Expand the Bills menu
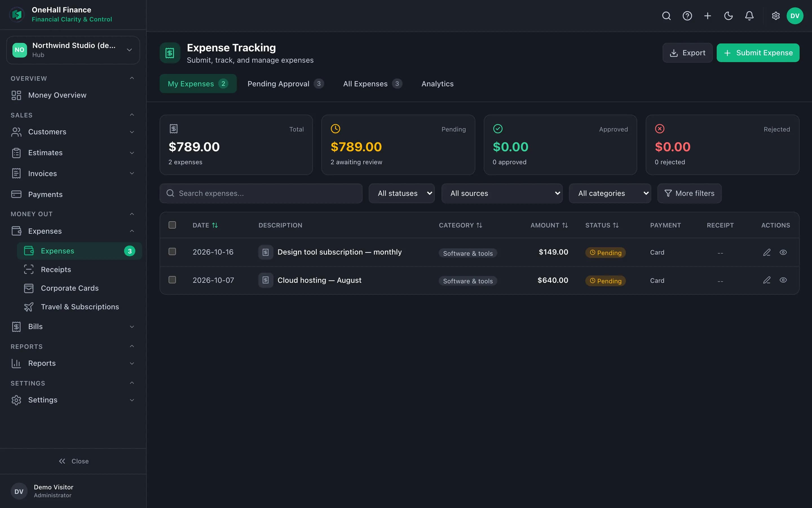 pos(73,327)
